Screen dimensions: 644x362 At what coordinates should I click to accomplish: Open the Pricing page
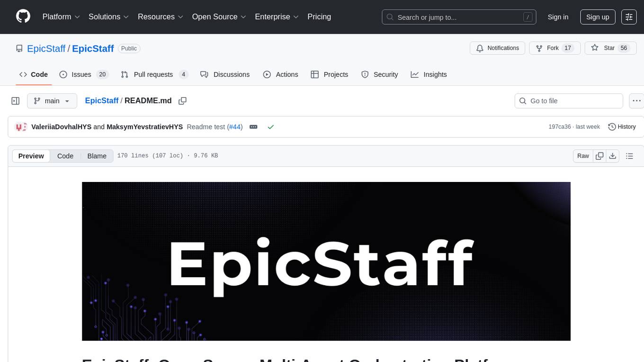point(319,17)
